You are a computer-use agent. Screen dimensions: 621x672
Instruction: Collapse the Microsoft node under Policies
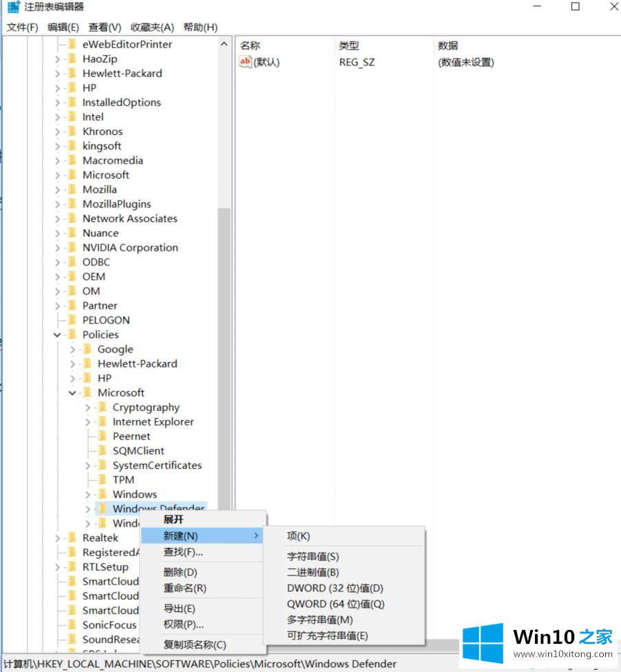click(x=72, y=393)
